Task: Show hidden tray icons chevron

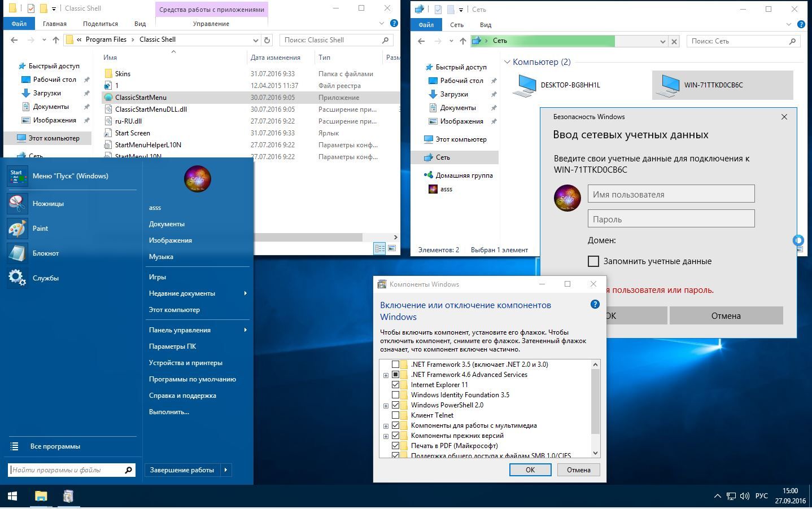Action: 717,496
